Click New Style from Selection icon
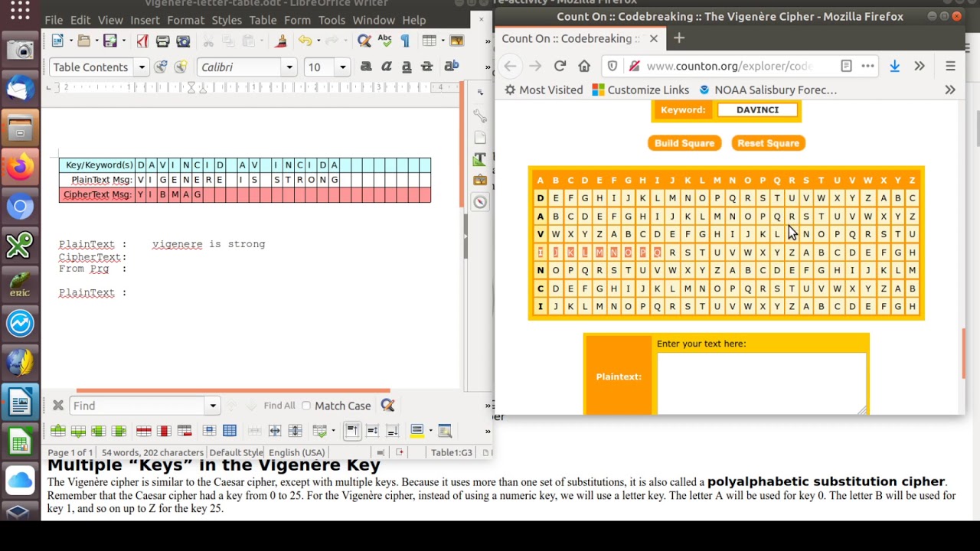The image size is (980, 551). (x=181, y=67)
